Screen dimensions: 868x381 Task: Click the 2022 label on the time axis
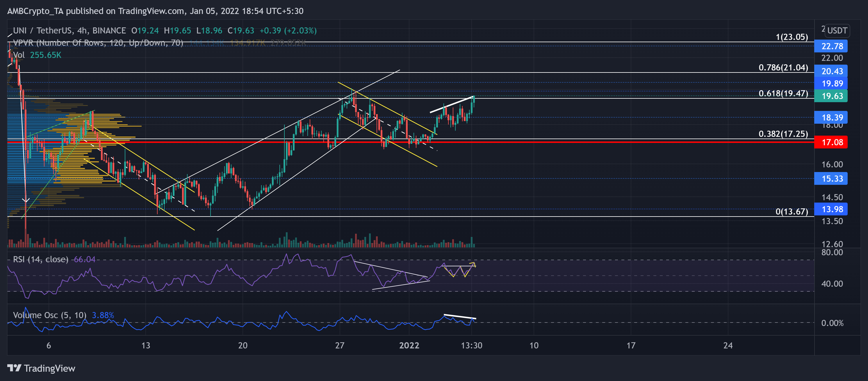click(409, 345)
